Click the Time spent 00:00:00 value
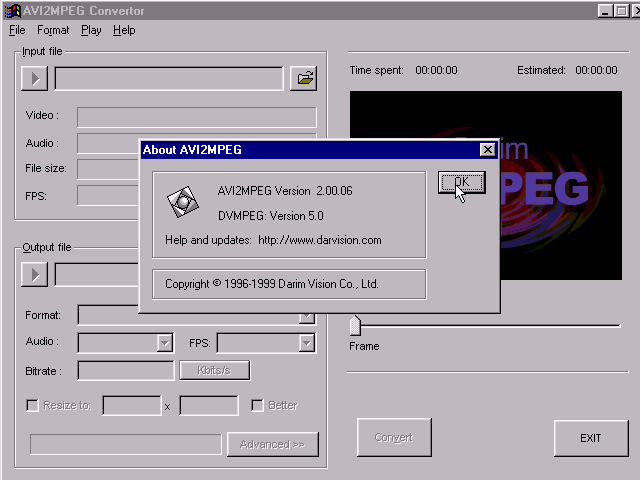The image size is (640, 480). (436, 70)
